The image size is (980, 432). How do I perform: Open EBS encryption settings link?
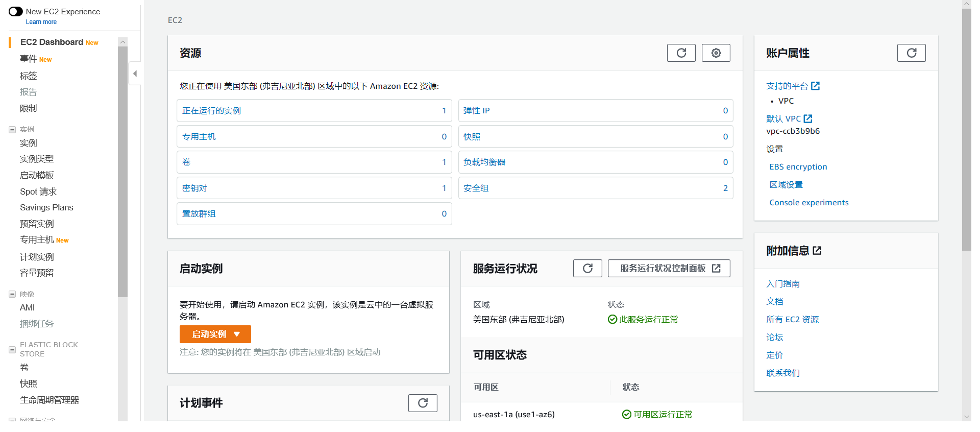click(x=798, y=167)
